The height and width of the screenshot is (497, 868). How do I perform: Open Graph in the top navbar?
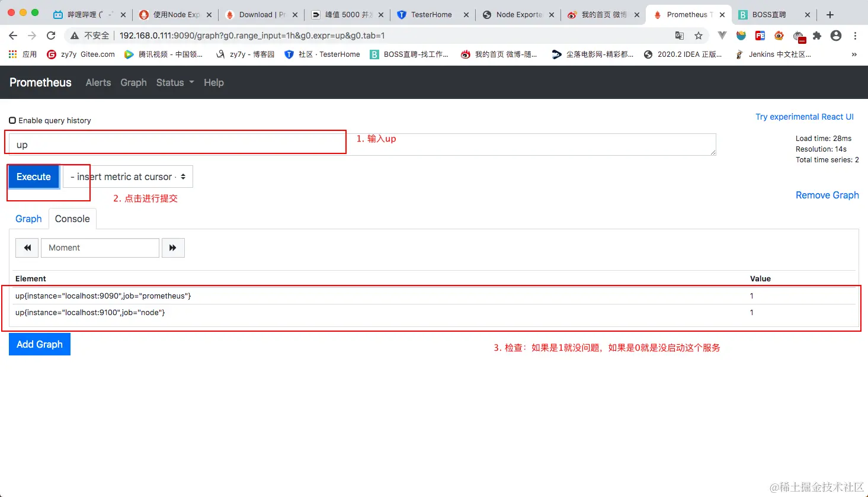(133, 82)
